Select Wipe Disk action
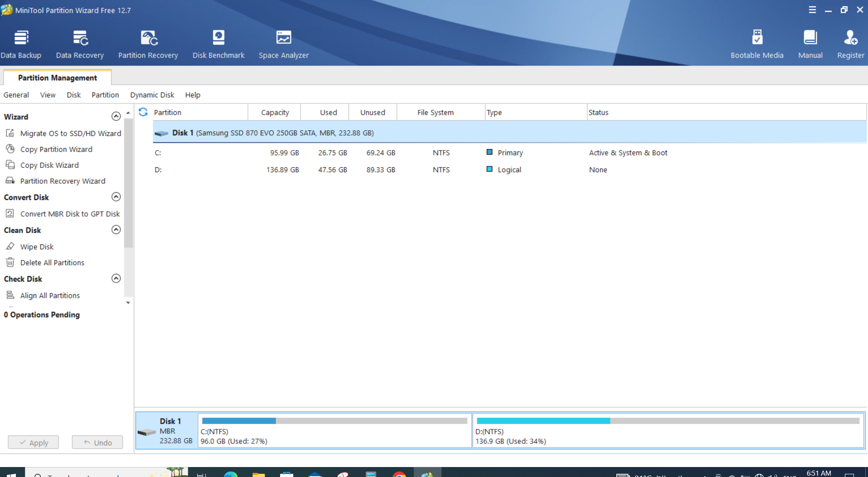 [x=29, y=247]
